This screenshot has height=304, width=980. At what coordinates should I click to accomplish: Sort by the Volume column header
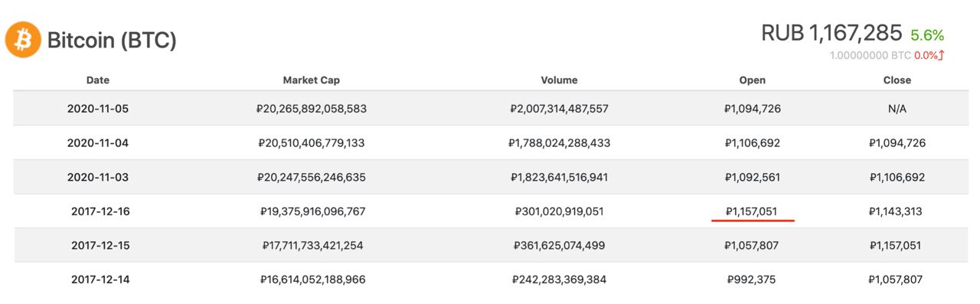[559, 80]
